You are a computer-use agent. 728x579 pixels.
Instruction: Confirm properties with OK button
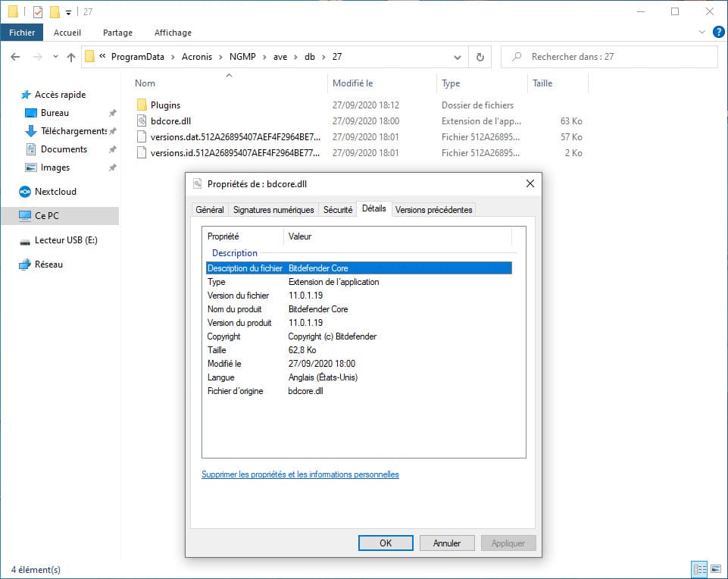click(x=386, y=543)
